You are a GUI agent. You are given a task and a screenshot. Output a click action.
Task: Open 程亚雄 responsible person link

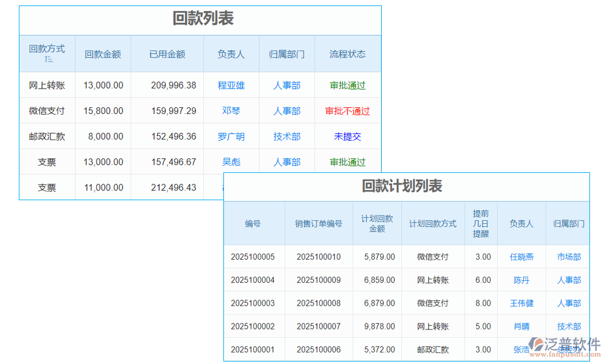pyautogui.click(x=231, y=85)
